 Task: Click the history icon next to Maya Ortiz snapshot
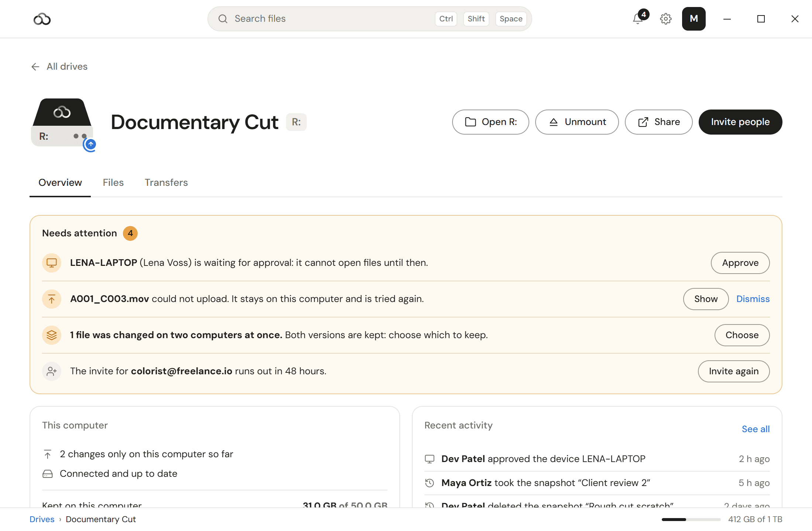click(430, 483)
